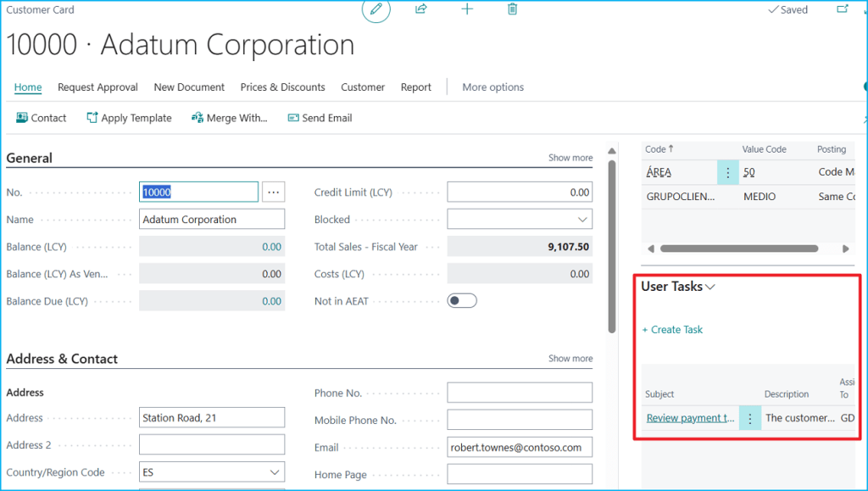This screenshot has height=491, width=868.
Task: Click the trash delete icon
Action: [512, 9]
